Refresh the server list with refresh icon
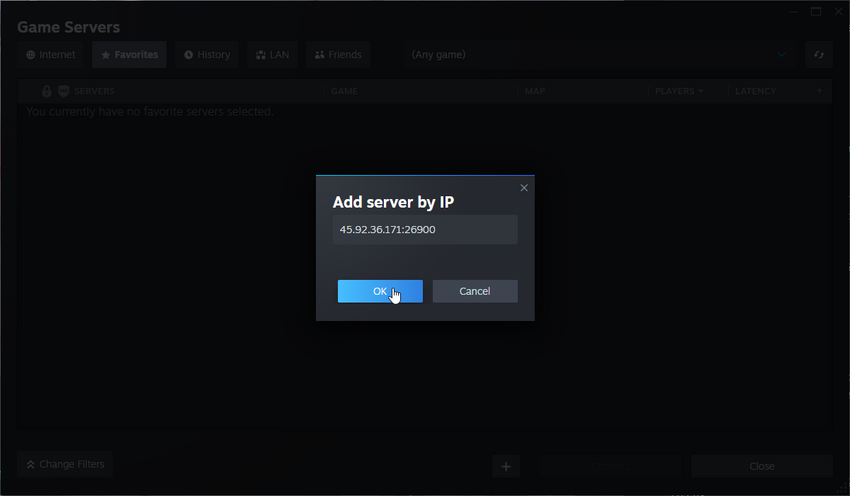 tap(819, 55)
